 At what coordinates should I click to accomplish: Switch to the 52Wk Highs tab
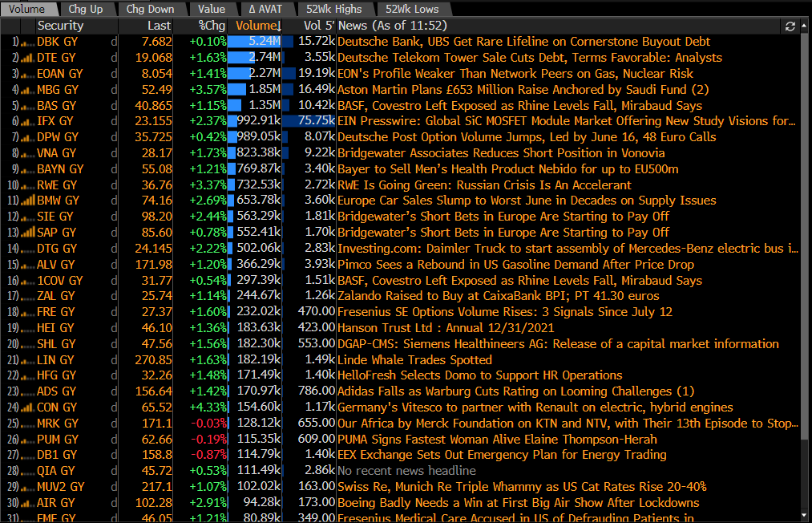[x=334, y=10]
